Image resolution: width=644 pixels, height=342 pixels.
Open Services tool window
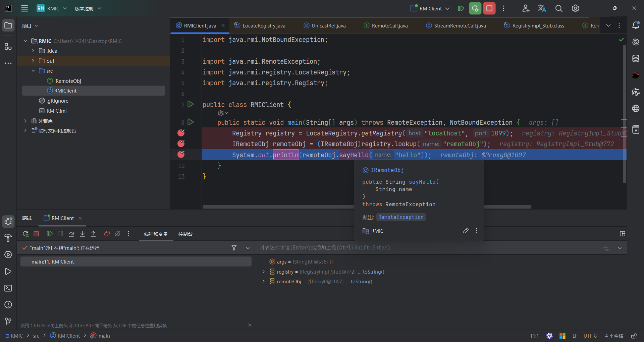pyautogui.click(x=8, y=255)
